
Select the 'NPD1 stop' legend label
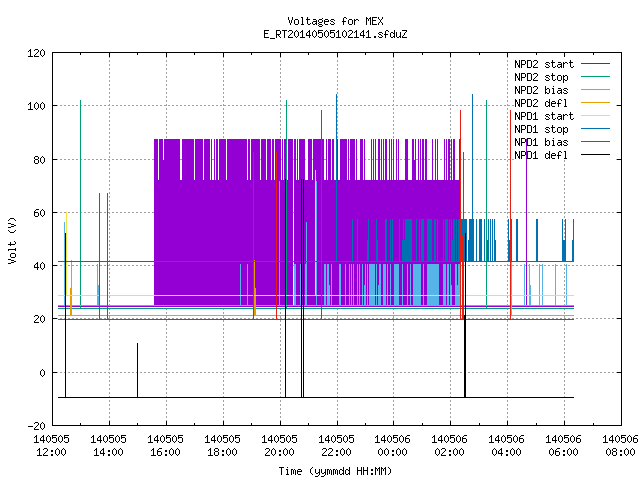tap(541, 129)
